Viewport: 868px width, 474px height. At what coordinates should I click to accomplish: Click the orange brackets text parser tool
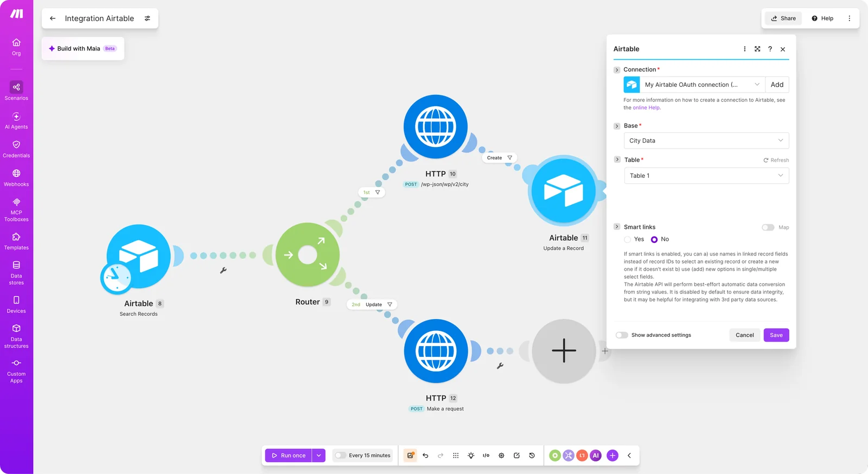[582, 456]
